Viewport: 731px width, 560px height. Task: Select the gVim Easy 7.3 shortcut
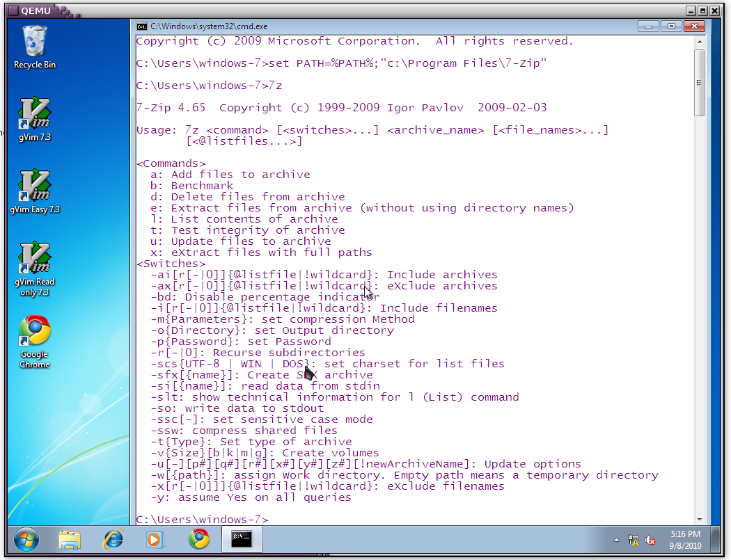click(x=35, y=191)
